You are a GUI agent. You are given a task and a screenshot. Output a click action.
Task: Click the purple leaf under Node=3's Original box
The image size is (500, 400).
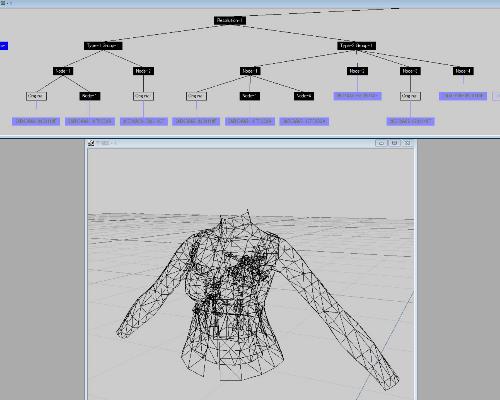pyautogui.click(x=410, y=121)
